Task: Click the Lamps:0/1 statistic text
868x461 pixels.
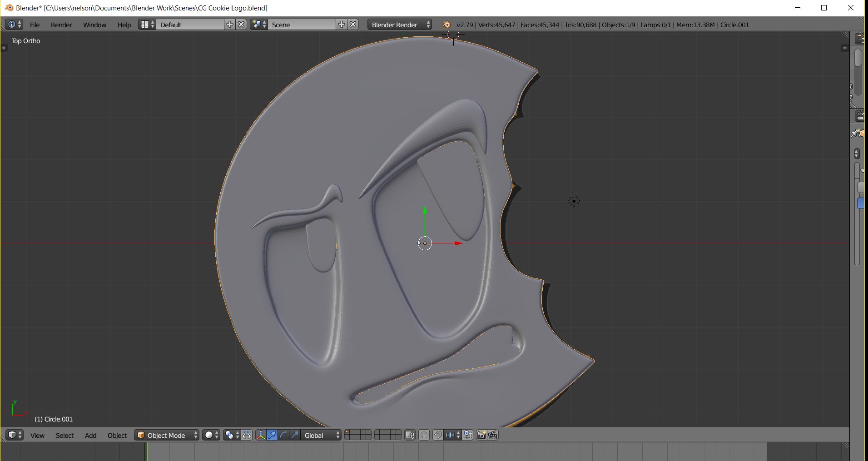Action: [656, 25]
